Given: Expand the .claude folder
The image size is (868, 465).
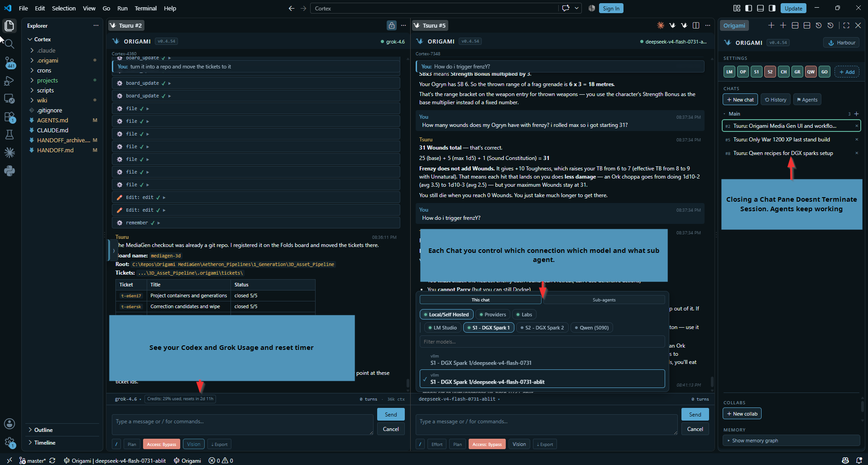Looking at the screenshot, I should [46, 50].
